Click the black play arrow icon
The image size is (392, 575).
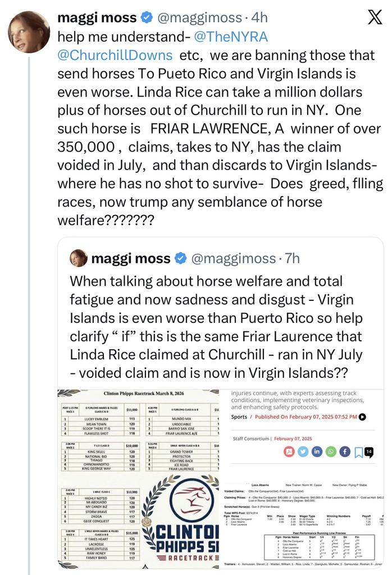(362, 417)
